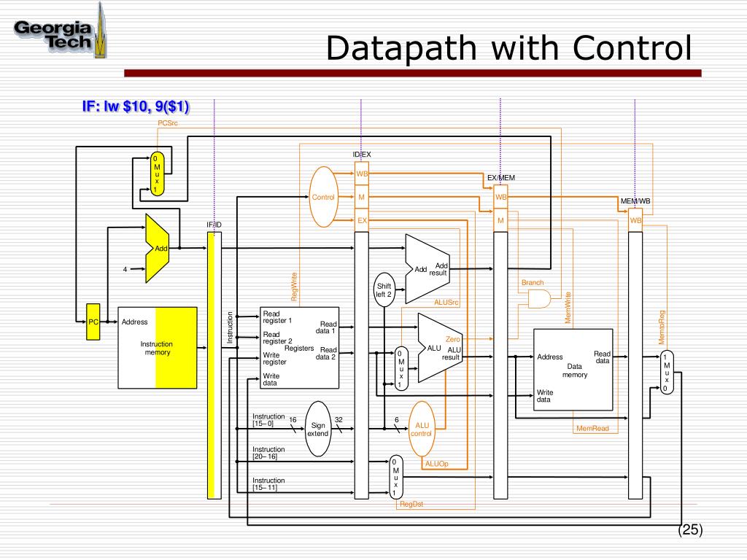This screenshot has width=747, height=560.
Task: Select the EX box in ID/EX register
Action: point(362,220)
